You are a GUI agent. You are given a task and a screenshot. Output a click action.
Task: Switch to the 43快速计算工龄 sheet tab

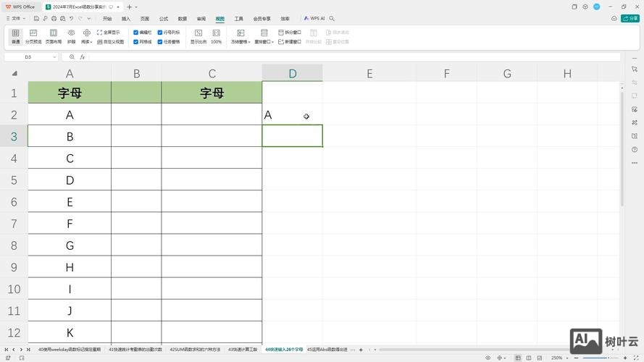pyautogui.click(x=243, y=349)
